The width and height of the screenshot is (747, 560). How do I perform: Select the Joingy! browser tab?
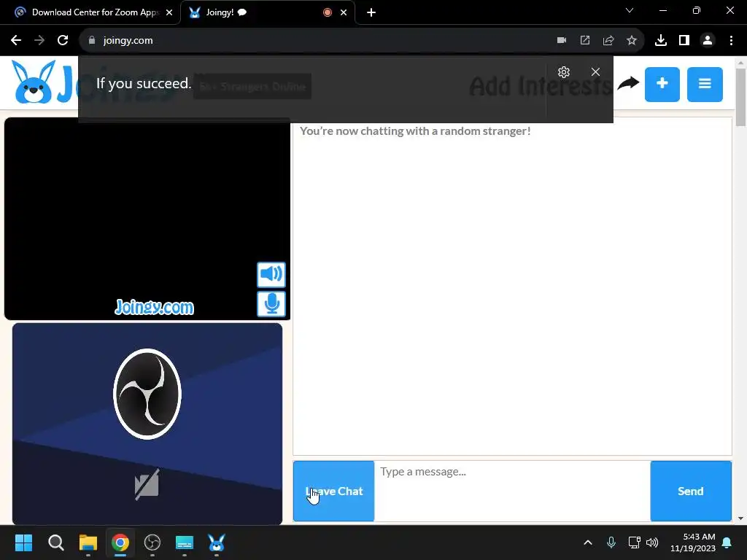[x=267, y=12]
